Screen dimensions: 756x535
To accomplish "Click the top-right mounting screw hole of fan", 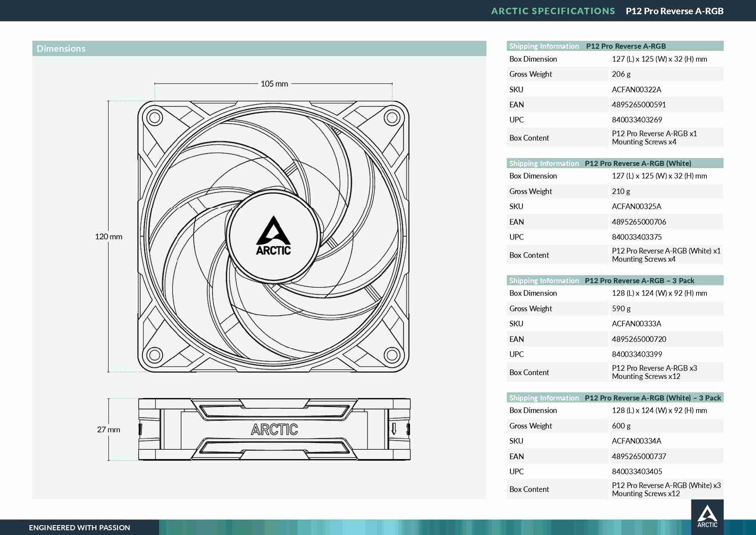I will click(392, 117).
